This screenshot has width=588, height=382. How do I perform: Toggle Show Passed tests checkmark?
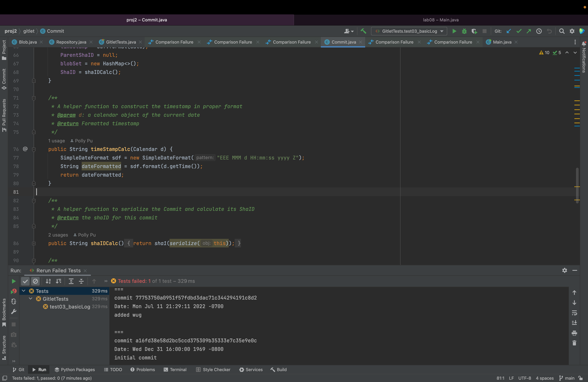coord(25,281)
